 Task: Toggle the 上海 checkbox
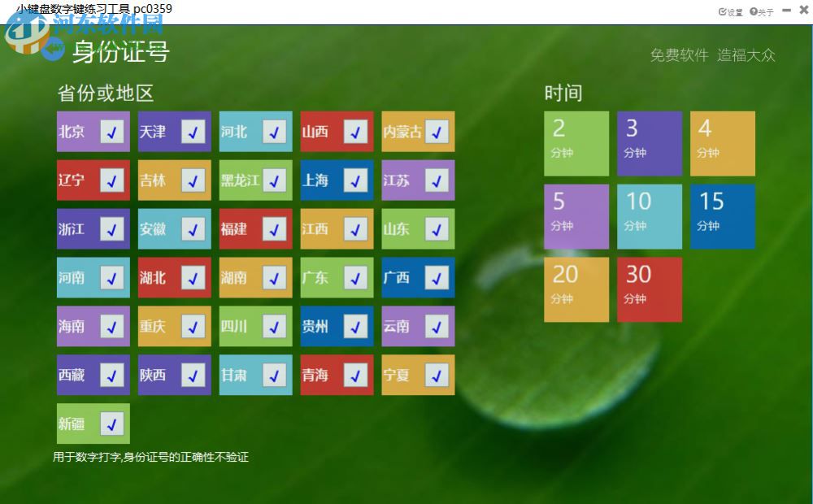coord(354,180)
